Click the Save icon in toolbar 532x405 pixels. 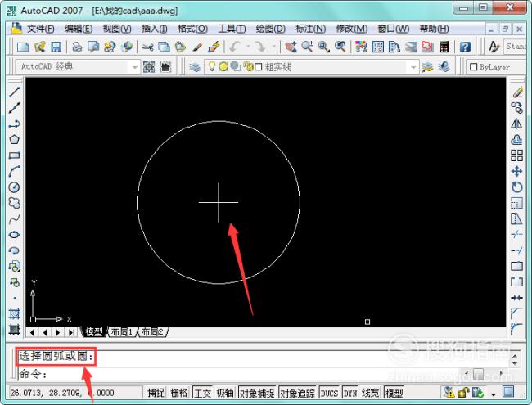pyautogui.click(x=56, y=47)
